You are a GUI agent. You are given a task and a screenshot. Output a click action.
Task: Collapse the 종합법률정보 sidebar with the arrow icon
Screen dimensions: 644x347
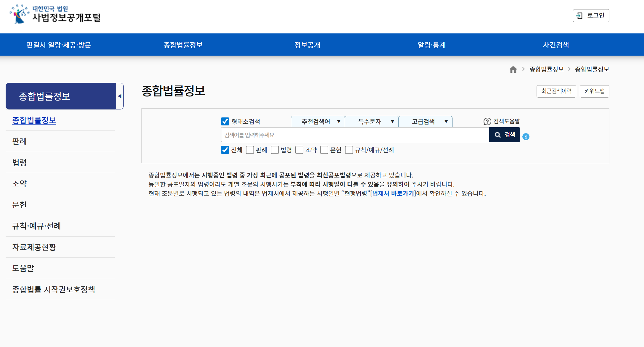click(x=120, y=96)
